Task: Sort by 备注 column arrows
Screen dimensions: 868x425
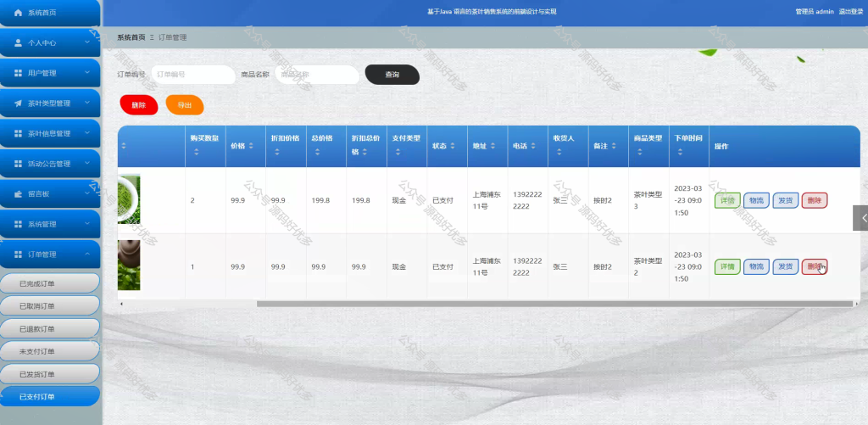Action: [614, 146]
